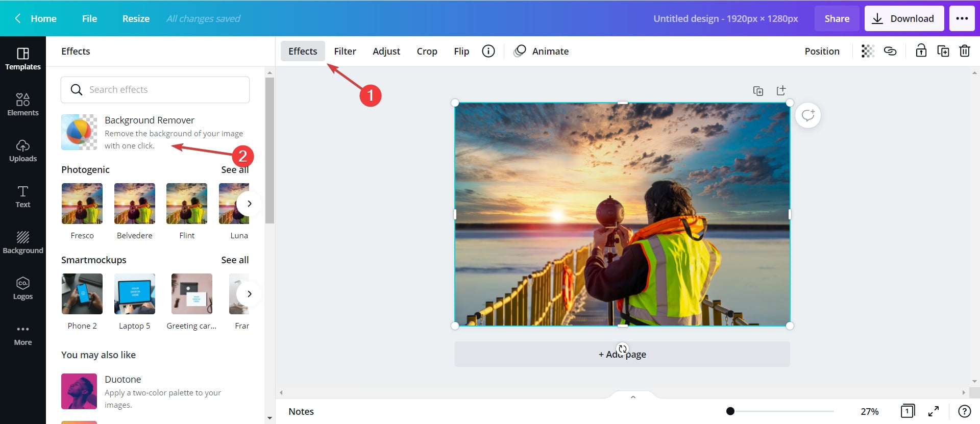Open the Text sidebar panel

[x=23, y=196]
